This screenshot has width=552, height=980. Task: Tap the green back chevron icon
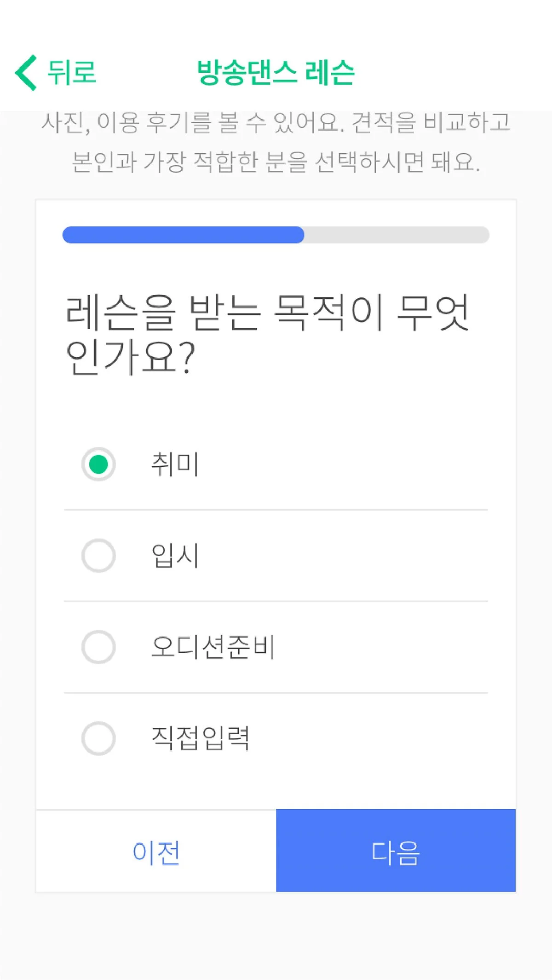point(26,73)
